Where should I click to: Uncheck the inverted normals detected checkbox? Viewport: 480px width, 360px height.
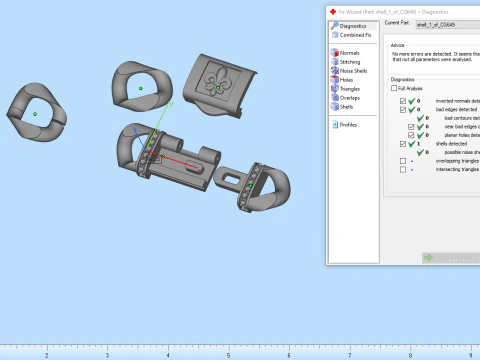(403, 101)
